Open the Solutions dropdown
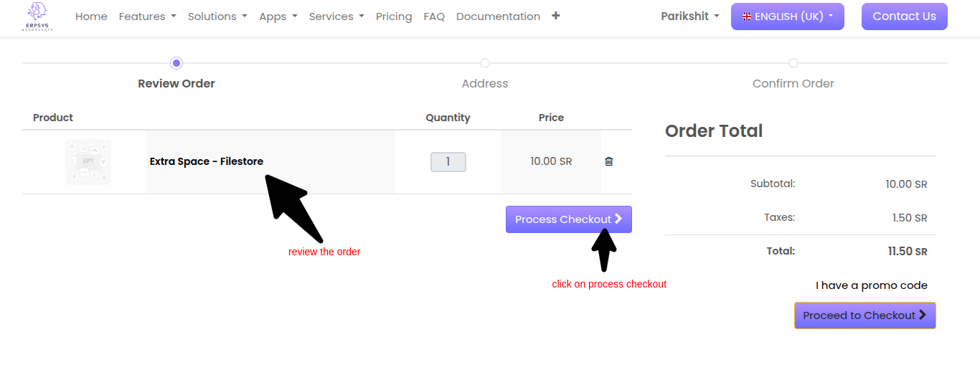980x375 pixels. pos(217,16)
